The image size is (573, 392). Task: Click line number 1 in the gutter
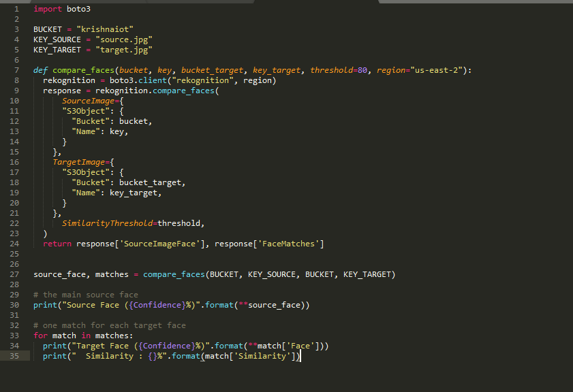[16, 9]
